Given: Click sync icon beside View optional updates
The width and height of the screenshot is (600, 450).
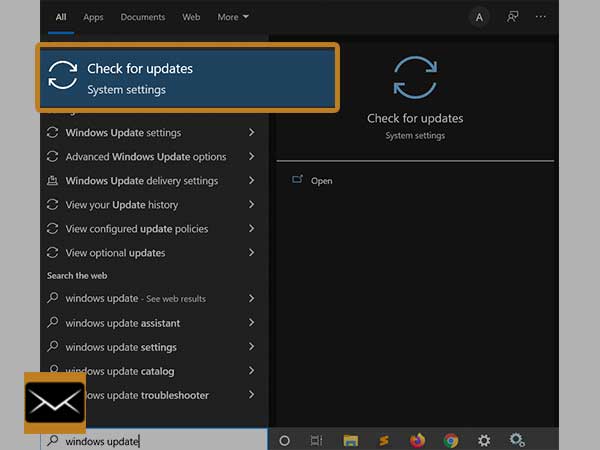Looking at the screenshot, I should click(52, 253).
